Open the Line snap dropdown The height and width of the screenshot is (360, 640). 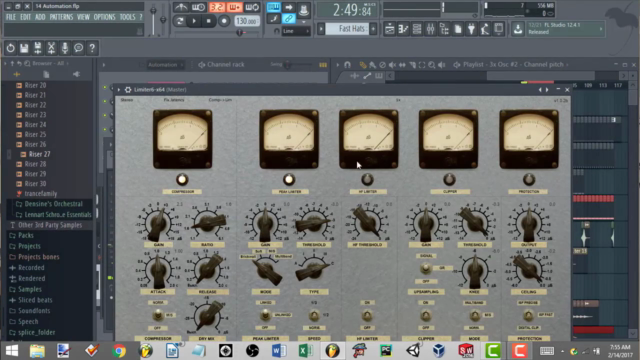tap(296, 31)
